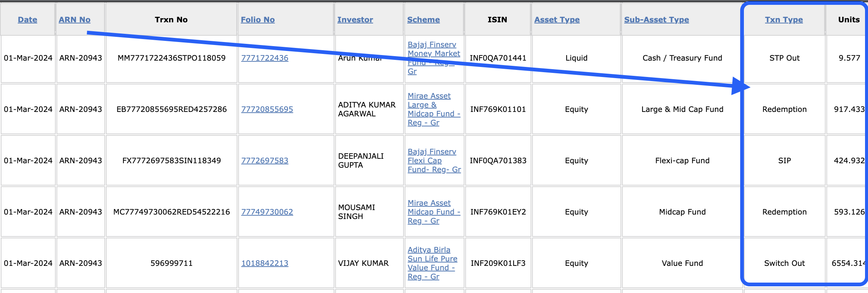Open Mirae Asset Large & Midcap Fund link
The width and height of the screenshot is (868, 293).
pos(434,109)
